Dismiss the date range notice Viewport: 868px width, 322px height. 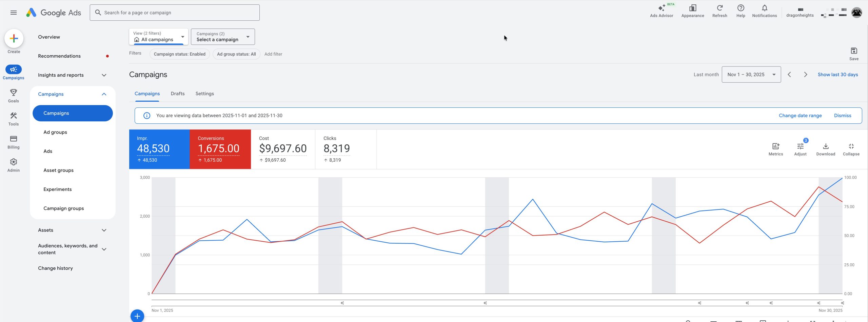tap(842, 116)
